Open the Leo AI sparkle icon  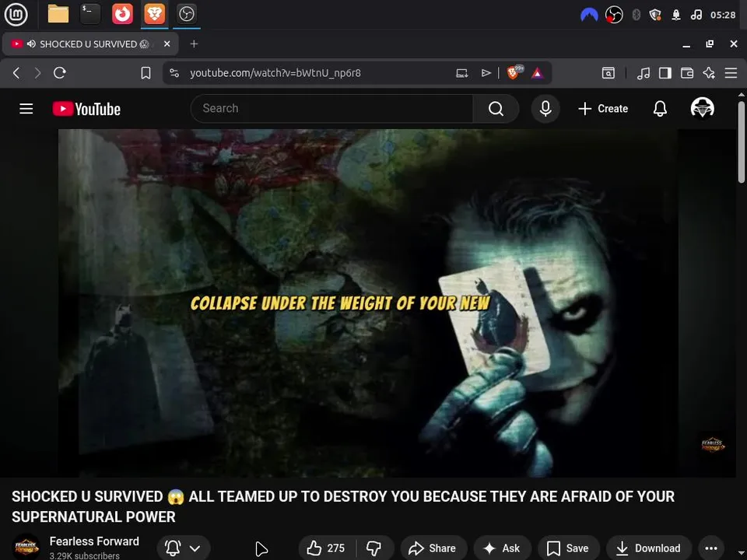[709, 73]
